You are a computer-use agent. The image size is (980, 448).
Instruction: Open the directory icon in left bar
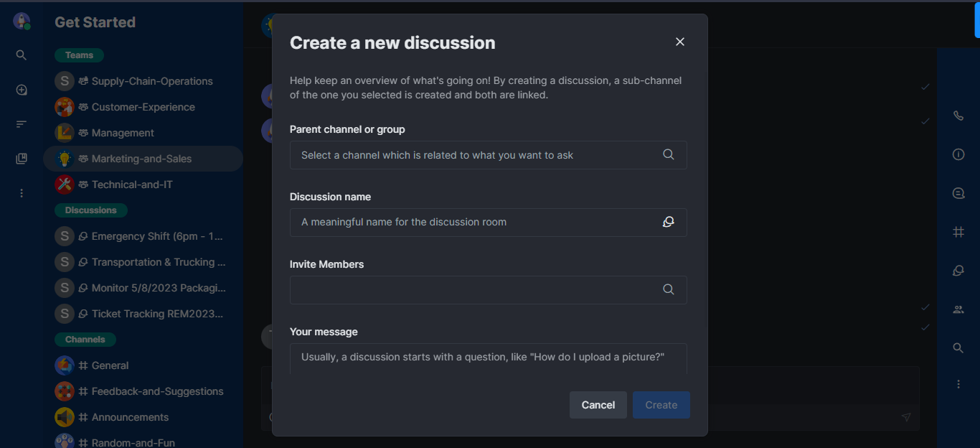click(x=22, y=159)
